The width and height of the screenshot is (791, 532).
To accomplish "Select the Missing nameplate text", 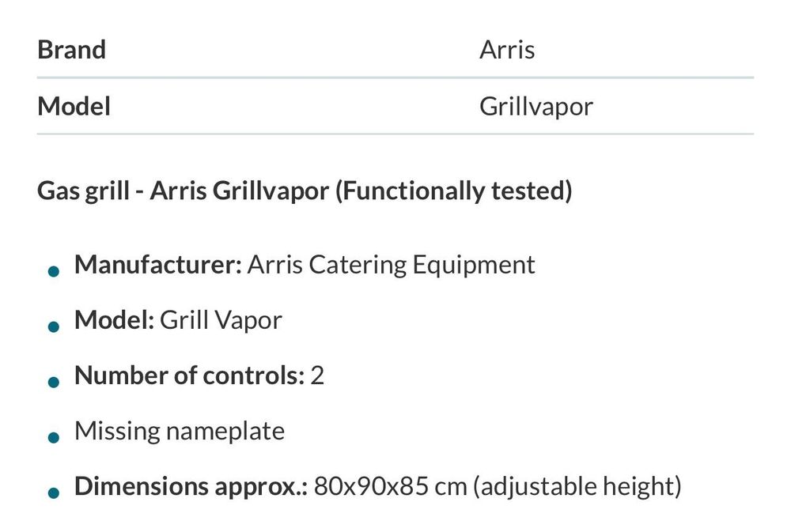I will click(x=180, y=432).
